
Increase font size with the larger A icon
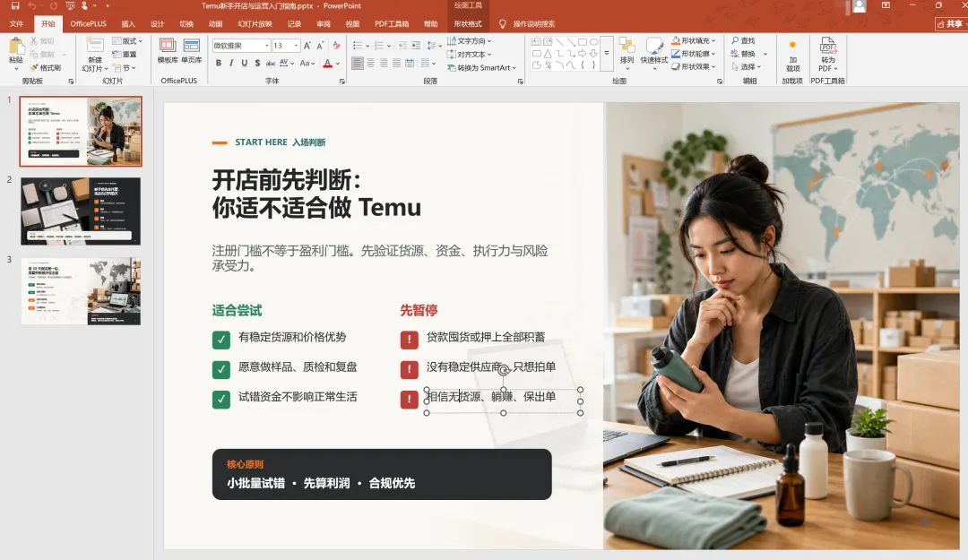(x=307, y=46)
